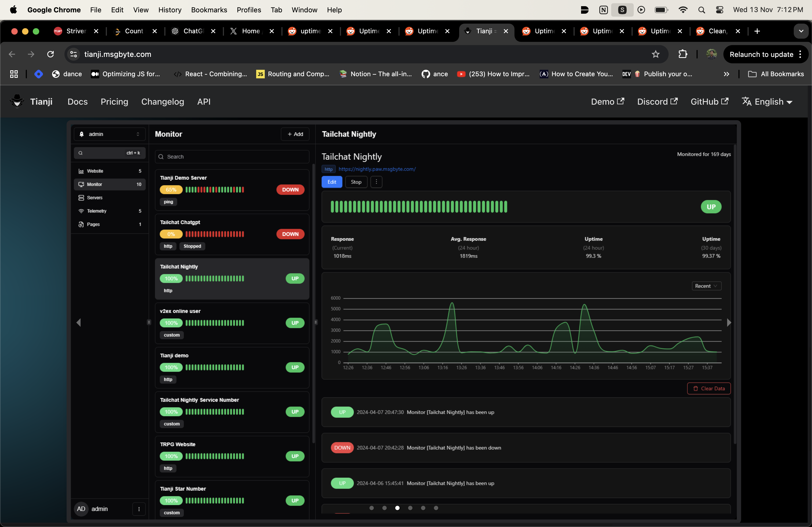Go to the first carousel dot

(x=372, y=508)
